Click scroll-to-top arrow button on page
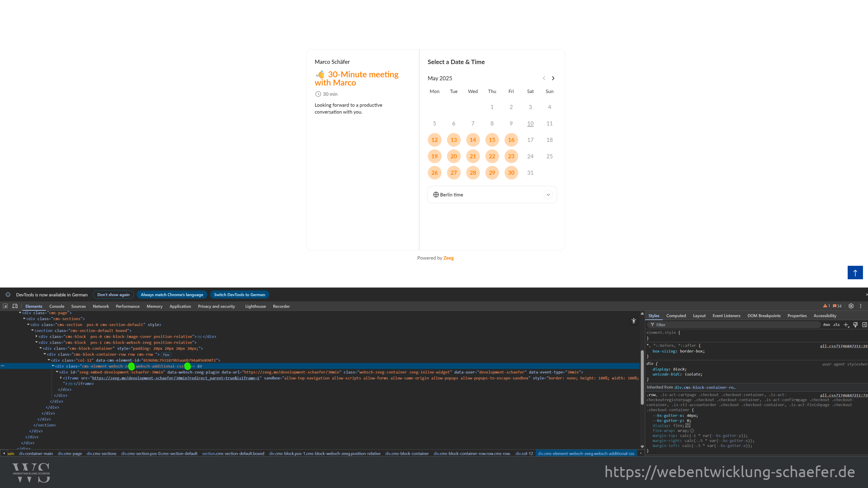Viewport: 868px width, 488px height. pyautogui.click(x=855, y=272)
